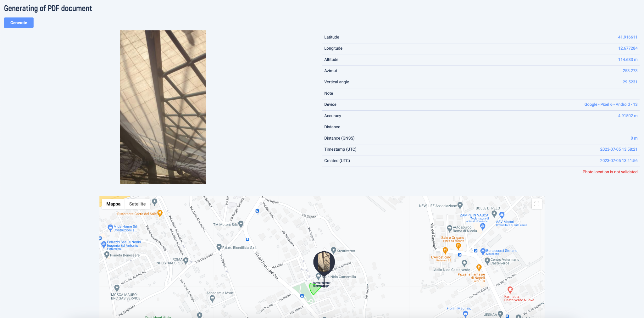Click the JESKAA map pin
Image resolution: width=644 pixels, height=318 pixels.
pyautogui.click(x=500, y=314)
